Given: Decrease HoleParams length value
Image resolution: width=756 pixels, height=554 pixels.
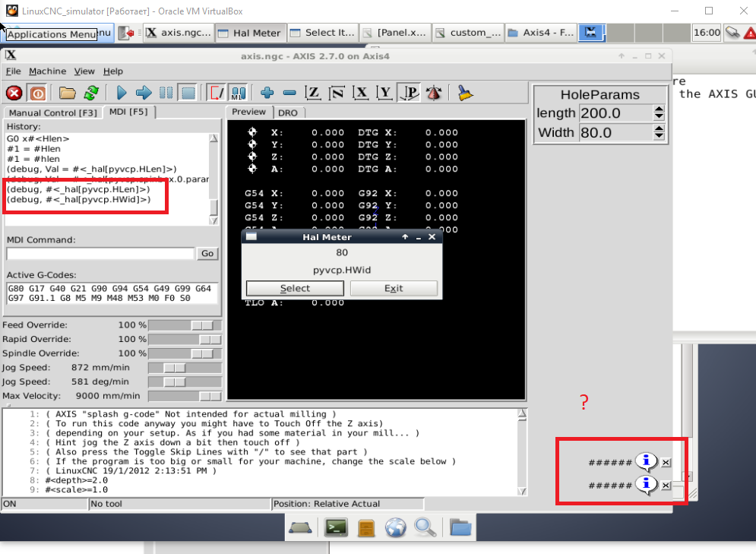Looking at the screenshot, I should coord(659,117).
